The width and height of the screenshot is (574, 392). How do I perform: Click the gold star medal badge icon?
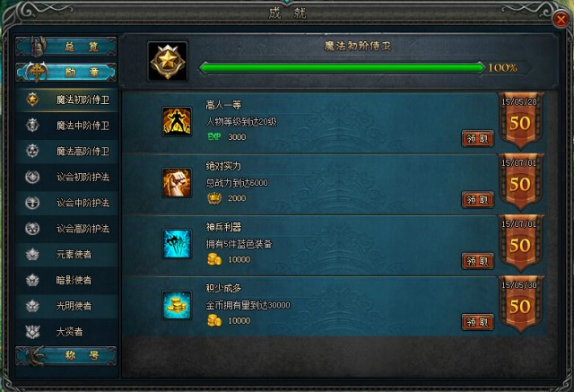(x=168, y=61)
